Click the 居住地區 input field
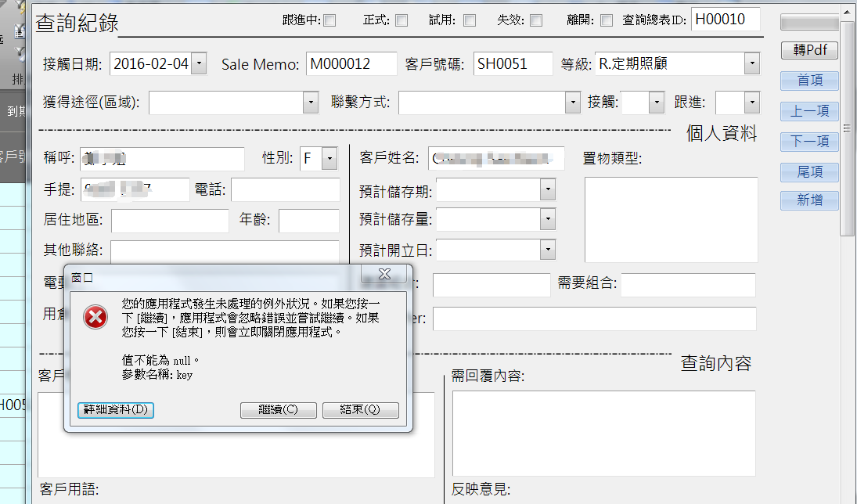Screen dimensions: 857x504 tap(170, 220)
